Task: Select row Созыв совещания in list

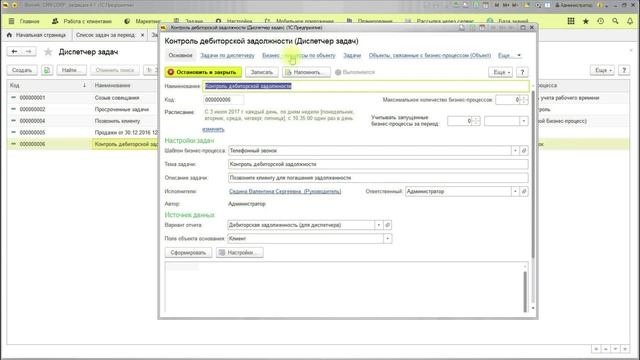Action: point(117,98)
